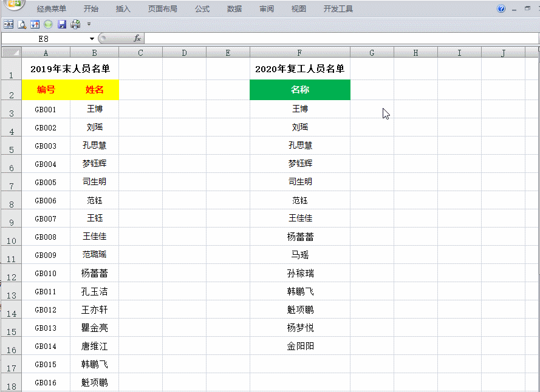Viewport: 540px width, 392px height.
Task: Open the 经典菜单 tab
Action: coord(51,9)
